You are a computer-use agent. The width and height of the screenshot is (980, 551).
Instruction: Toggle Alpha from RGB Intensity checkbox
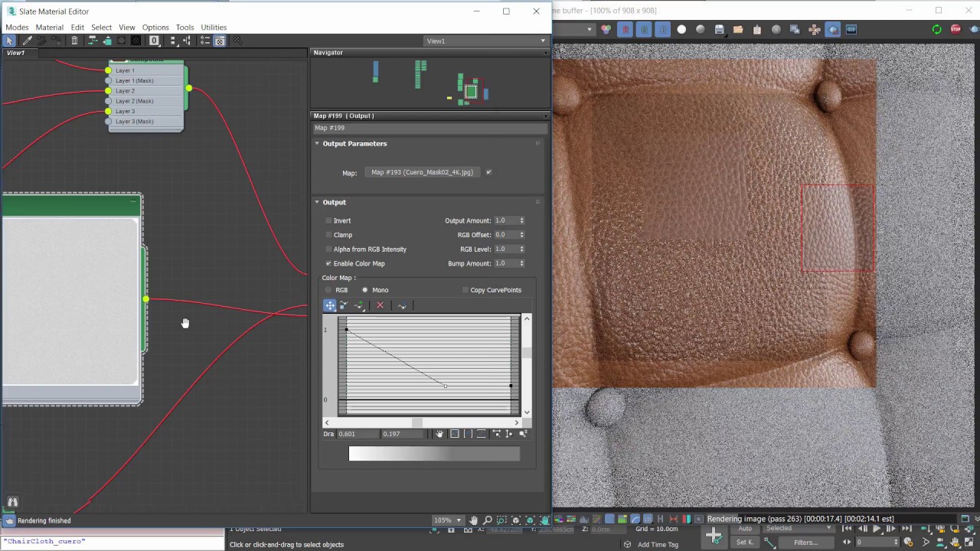(x=328, y=249)
